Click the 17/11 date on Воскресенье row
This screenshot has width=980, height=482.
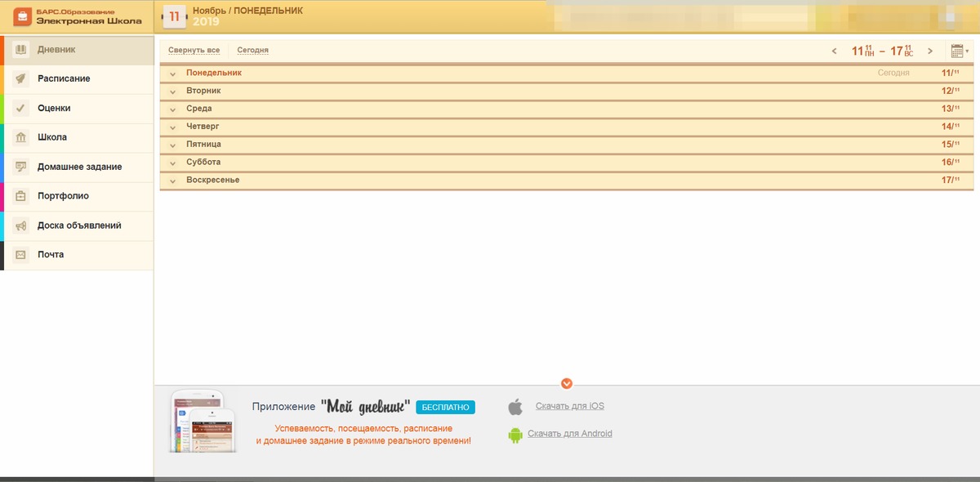(951, 180)
